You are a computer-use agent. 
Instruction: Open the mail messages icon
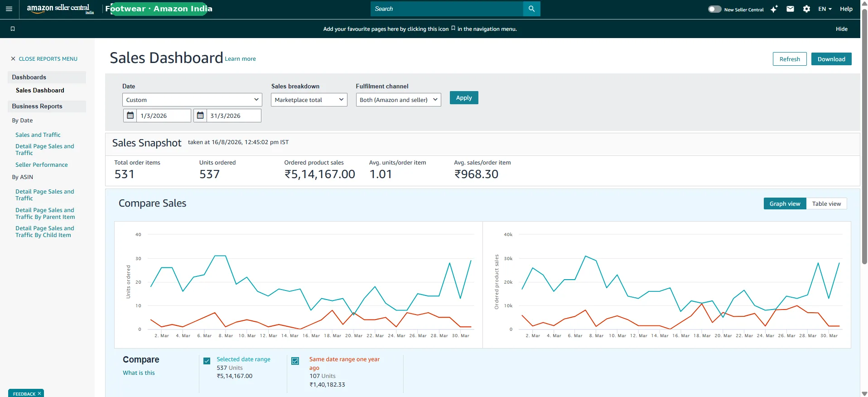790,9
